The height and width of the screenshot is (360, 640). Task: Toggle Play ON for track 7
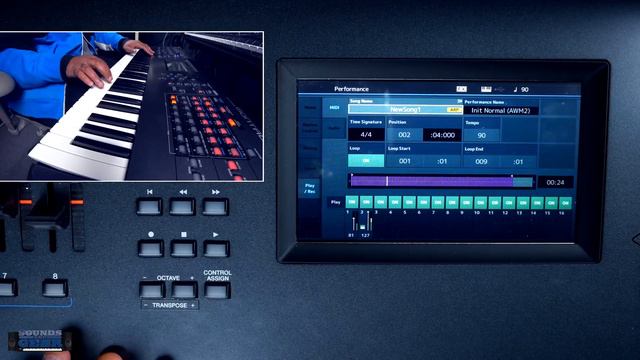(x=438, y=202)
